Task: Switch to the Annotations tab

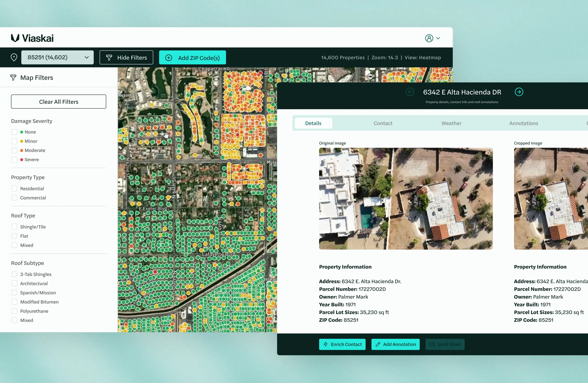Action: [524, 123]
